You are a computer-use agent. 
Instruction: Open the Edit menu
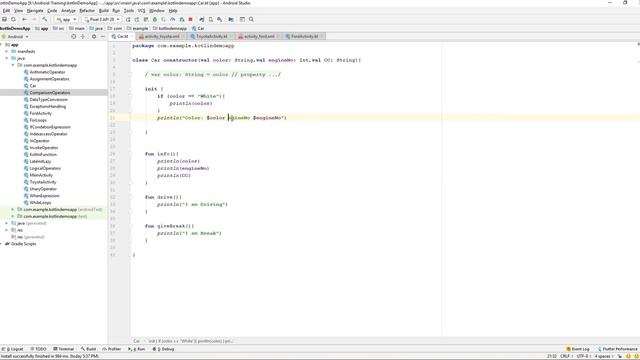tap(6, 11)
